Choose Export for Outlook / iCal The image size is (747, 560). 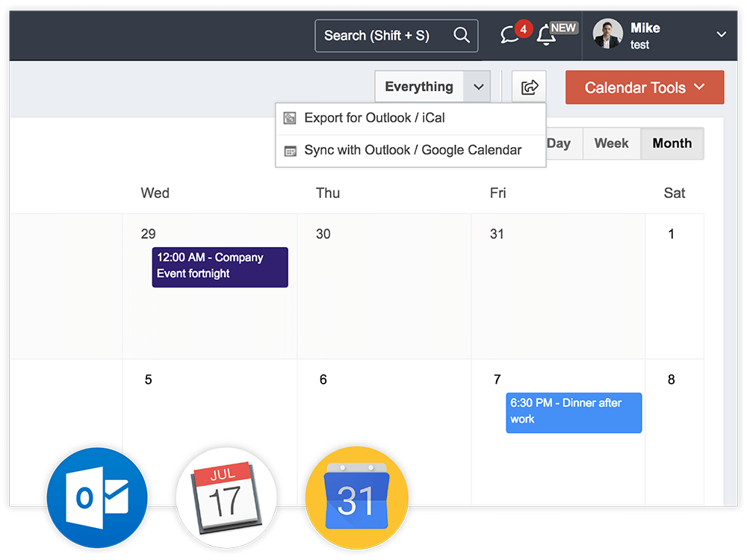[x=410, y=118]
